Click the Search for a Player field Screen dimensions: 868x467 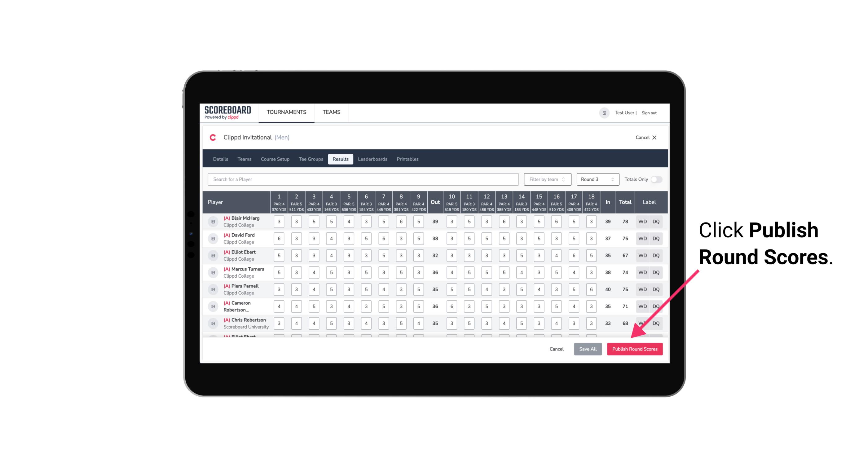point(363,179)
